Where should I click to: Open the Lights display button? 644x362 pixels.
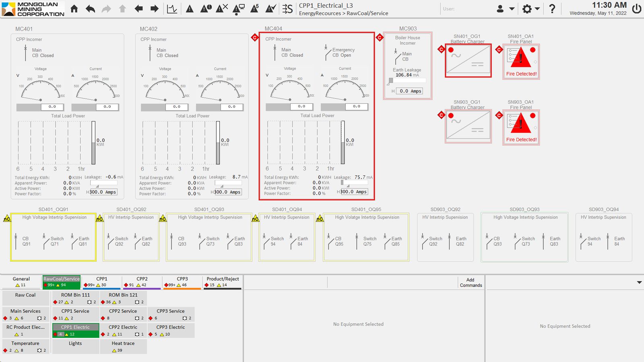click(x=75, y=347)
